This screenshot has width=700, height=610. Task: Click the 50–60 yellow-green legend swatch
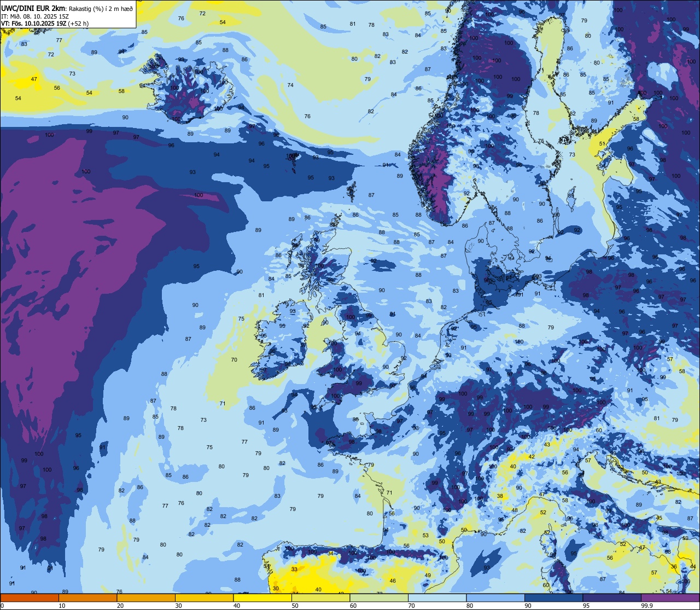pos(320,597)
